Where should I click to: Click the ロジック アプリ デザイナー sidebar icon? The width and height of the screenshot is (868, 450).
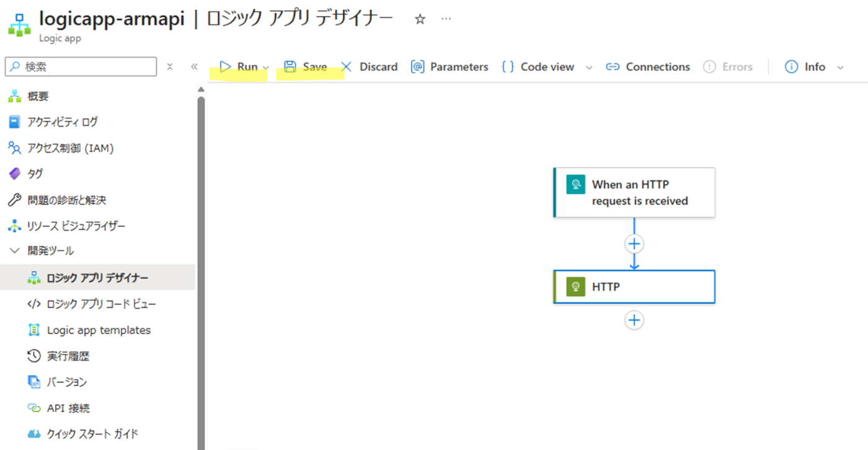34,278
